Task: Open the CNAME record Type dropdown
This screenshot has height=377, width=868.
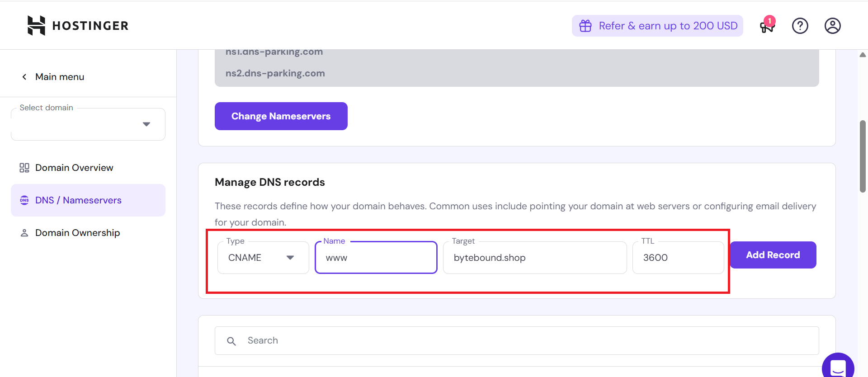Action: click(x=263, y=258)
